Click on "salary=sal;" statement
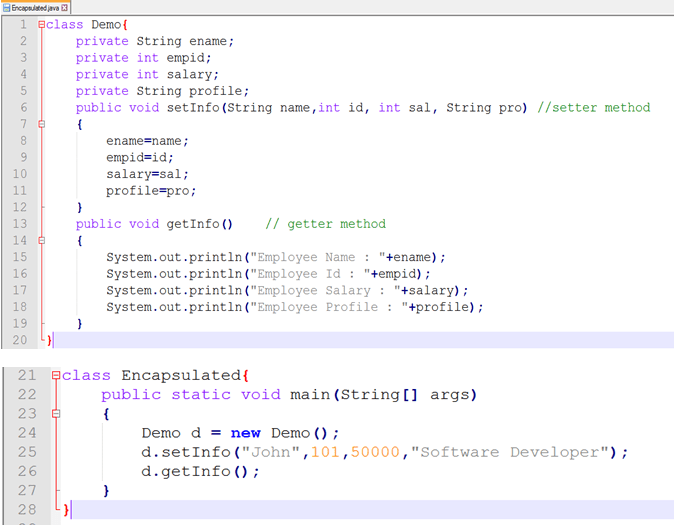The width and height of the screenshot is (674, 525). point(147,174)
